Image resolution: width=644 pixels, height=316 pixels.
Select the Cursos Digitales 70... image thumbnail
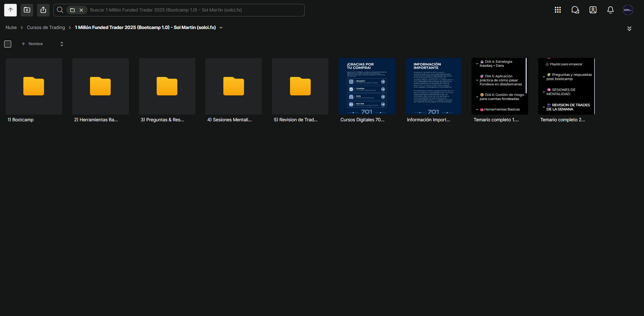pyautogui.click(x=367, y=86)
